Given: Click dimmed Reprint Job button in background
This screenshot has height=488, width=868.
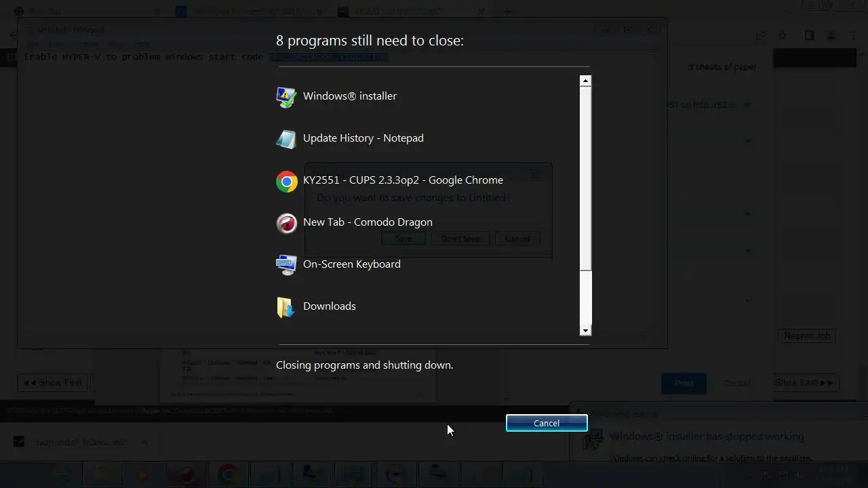Looking at the screenshot, I should tap(807, 335).
